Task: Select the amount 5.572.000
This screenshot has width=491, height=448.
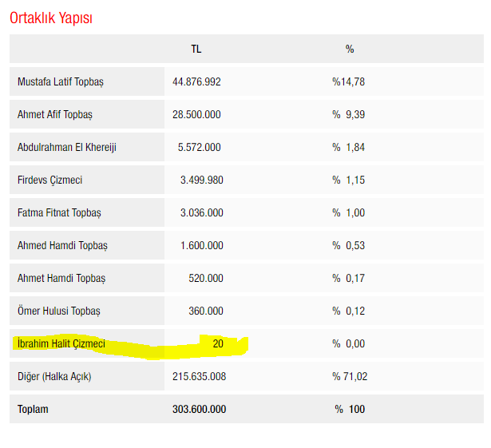Action: click(200, 147)
